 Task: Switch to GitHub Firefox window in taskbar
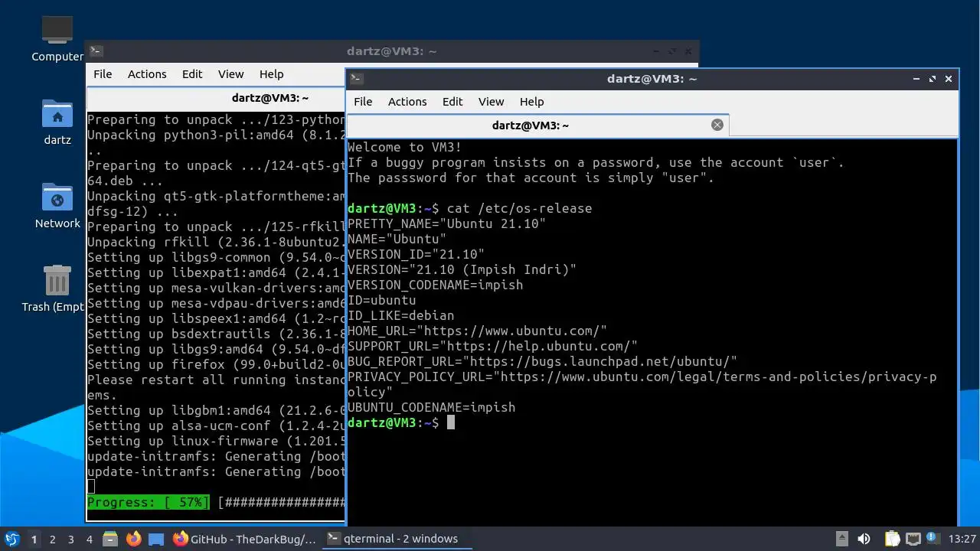244,539
